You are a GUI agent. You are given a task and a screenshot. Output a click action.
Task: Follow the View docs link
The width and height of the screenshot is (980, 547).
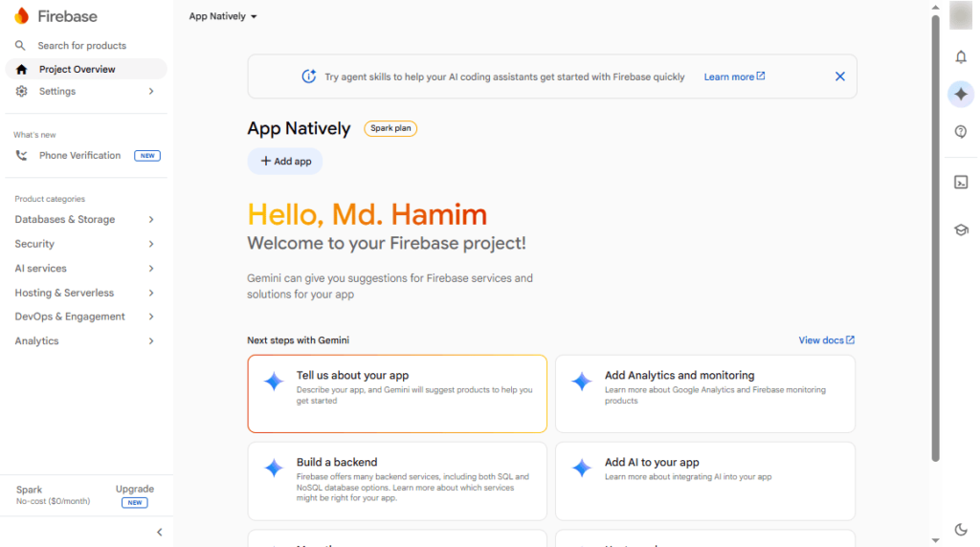pos(826,340)
